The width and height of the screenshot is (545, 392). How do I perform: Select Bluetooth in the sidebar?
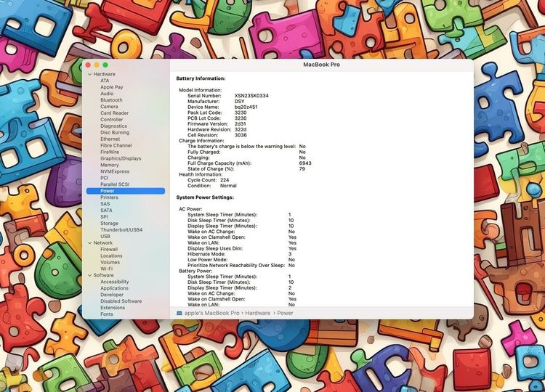coord(111,100)
